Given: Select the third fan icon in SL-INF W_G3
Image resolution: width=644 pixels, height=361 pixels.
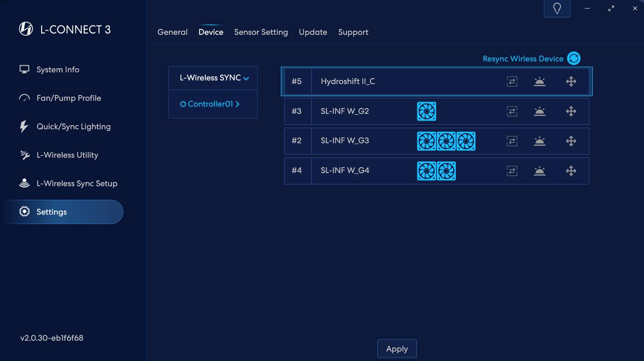Looking at the screenshot, I should point(466,141).
